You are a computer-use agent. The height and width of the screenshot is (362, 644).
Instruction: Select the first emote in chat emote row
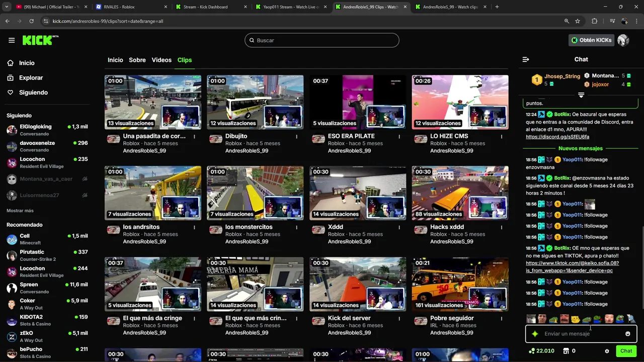point(531,319)
